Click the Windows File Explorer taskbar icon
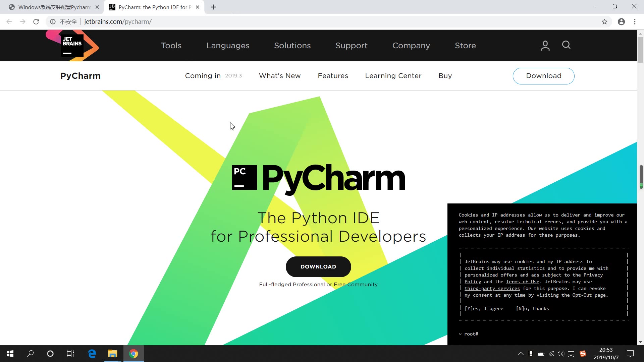The height and width of the screenshot is (362, 644). (x=113, y=354)
